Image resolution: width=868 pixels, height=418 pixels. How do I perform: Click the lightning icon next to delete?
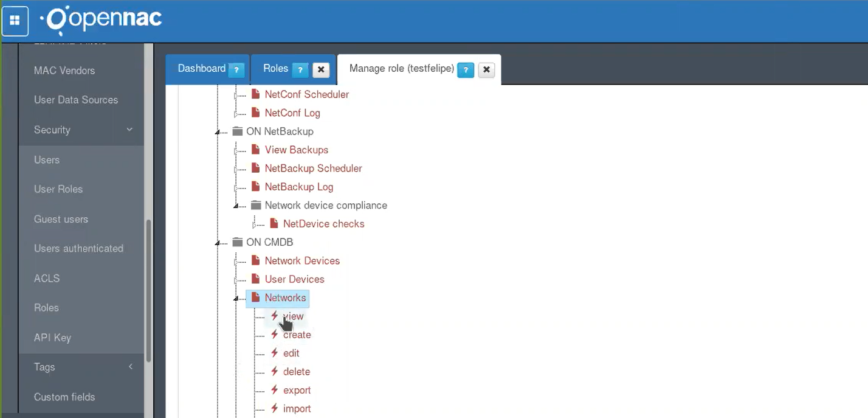pyautogui.click(x=275, y=371)
